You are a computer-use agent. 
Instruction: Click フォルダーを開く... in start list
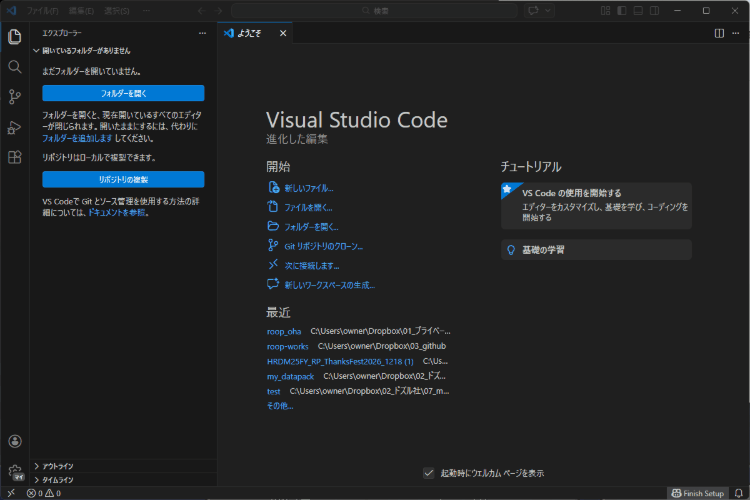303,227
